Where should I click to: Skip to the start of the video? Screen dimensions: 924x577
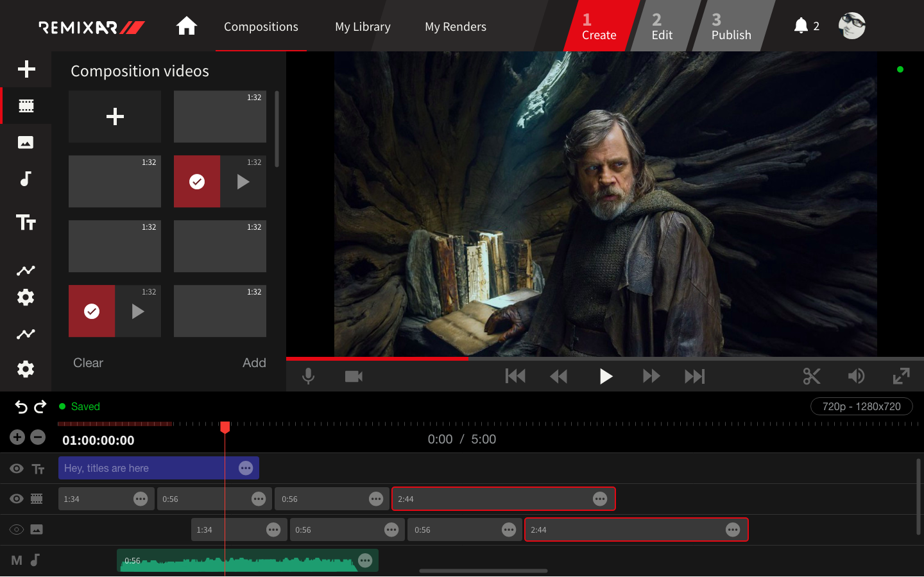515,376
